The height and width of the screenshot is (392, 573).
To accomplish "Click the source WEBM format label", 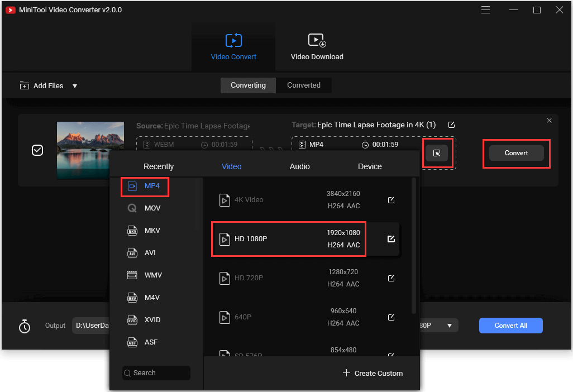I will [164, 145].
